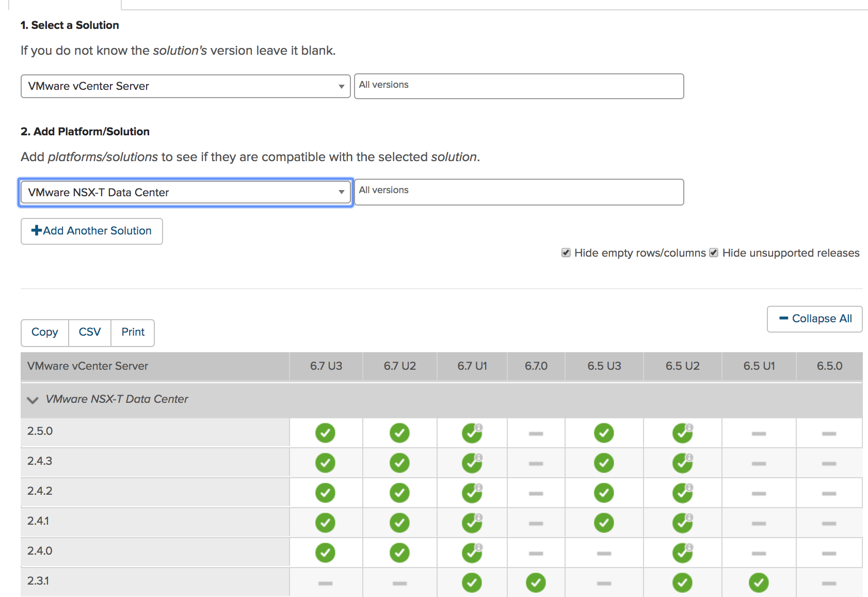Click info checkmark for 2.4.3 under 6.5 U2
868x597 pixels.
pyautogui.click(x=683, y=463)
